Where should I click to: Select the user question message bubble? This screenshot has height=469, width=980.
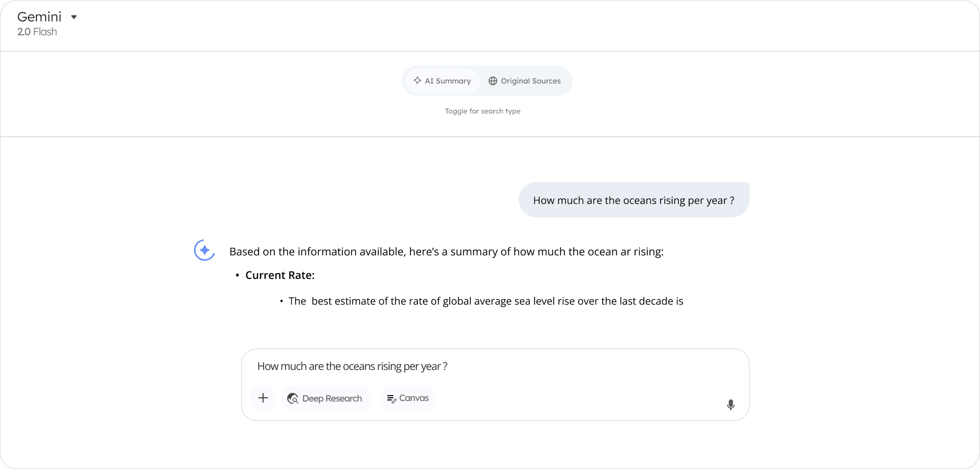tap(634, 200)
